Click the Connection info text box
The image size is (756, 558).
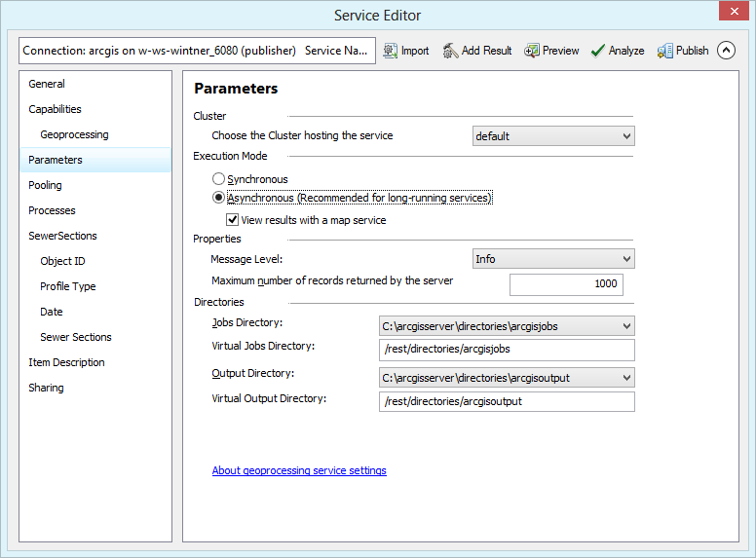pos(197,51)
